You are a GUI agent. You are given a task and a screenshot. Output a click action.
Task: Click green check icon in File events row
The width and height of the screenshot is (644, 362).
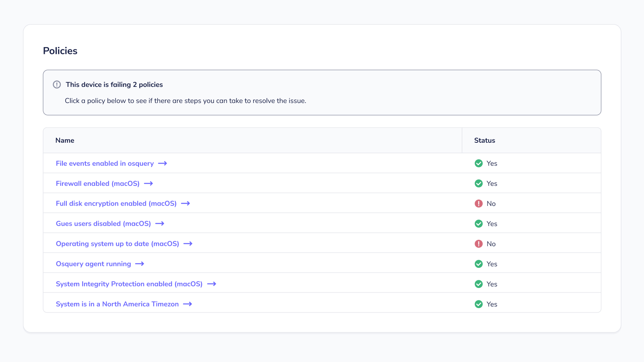tap(479, 163)
